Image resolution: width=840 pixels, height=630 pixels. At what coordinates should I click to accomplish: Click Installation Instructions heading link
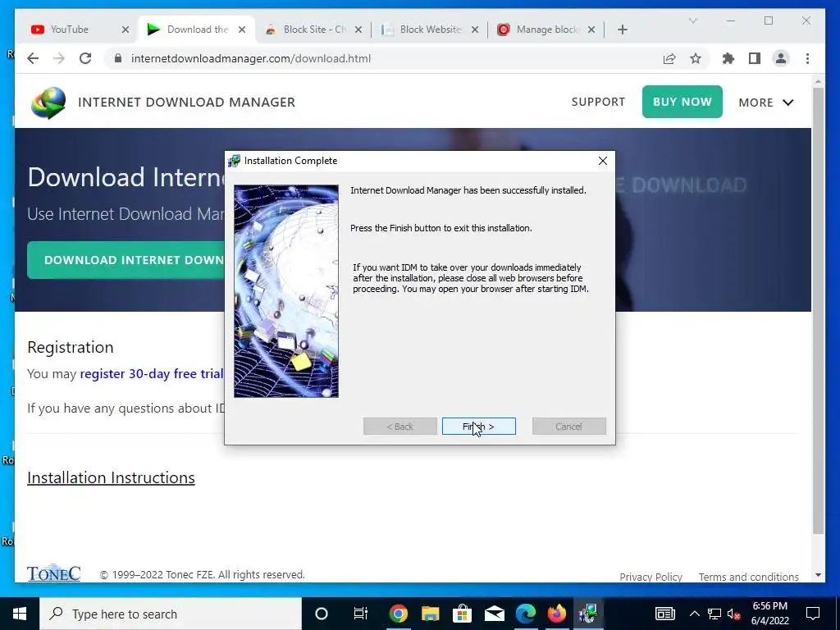(x=111, y=477)
